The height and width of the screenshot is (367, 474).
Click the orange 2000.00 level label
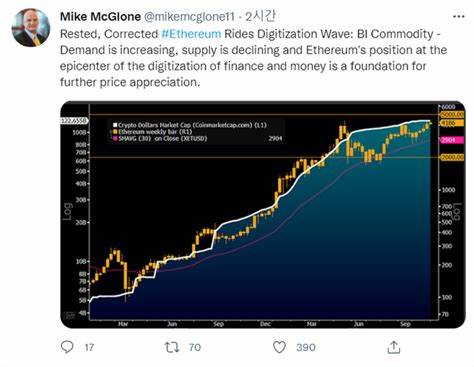452,157
